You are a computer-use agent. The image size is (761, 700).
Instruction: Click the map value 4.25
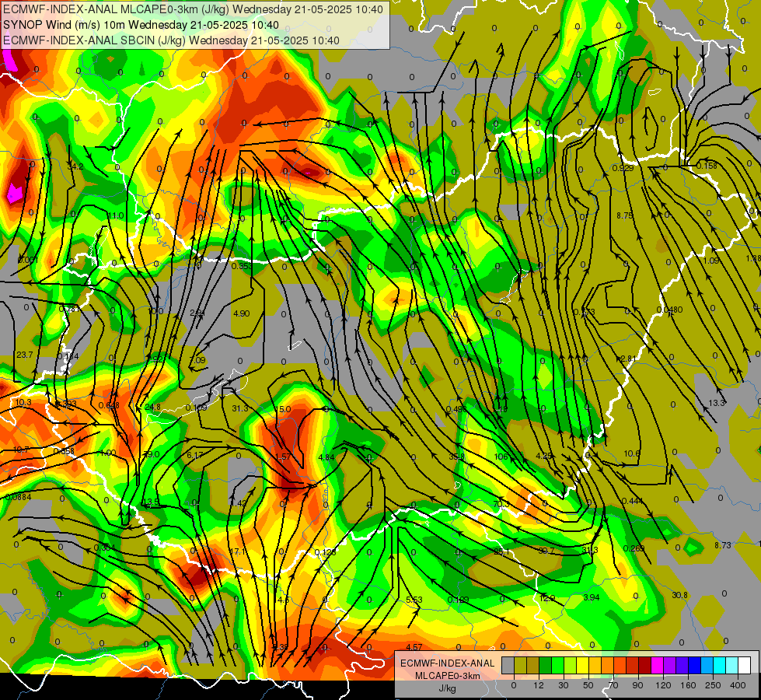[x=543, y=456]
